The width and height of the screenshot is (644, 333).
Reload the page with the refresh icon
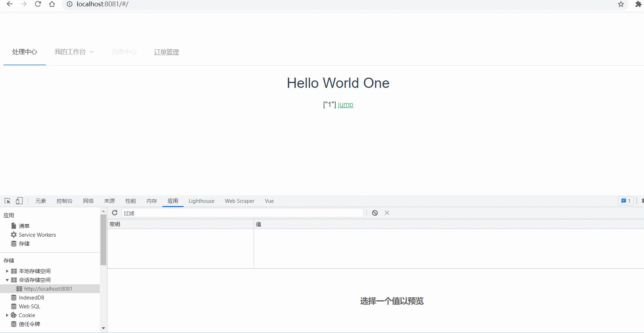click(x=38, y=4)
